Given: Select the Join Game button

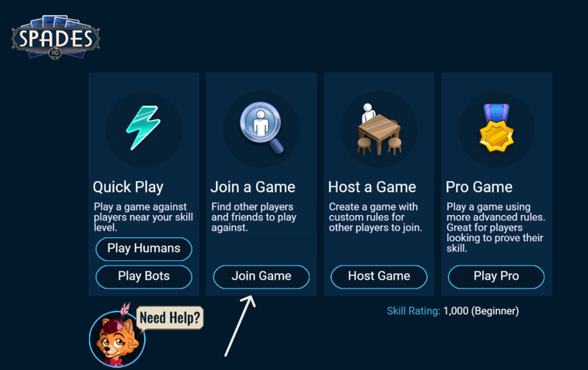Looking at the screenshot, I should pos(261,277).
